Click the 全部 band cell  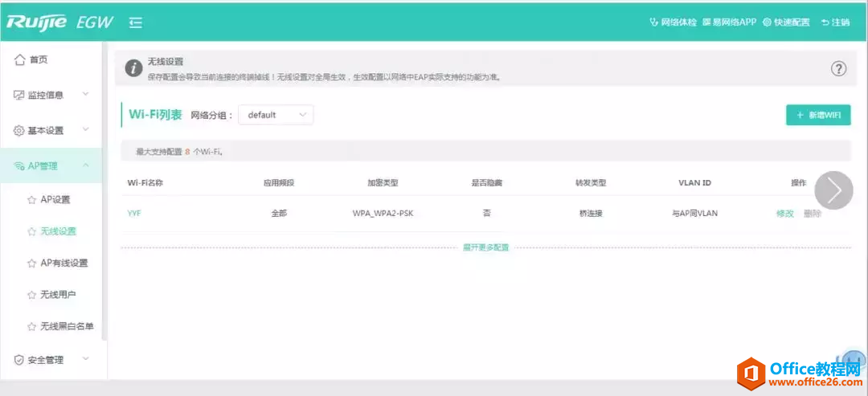pyautogui.click(x=279, y=214)
